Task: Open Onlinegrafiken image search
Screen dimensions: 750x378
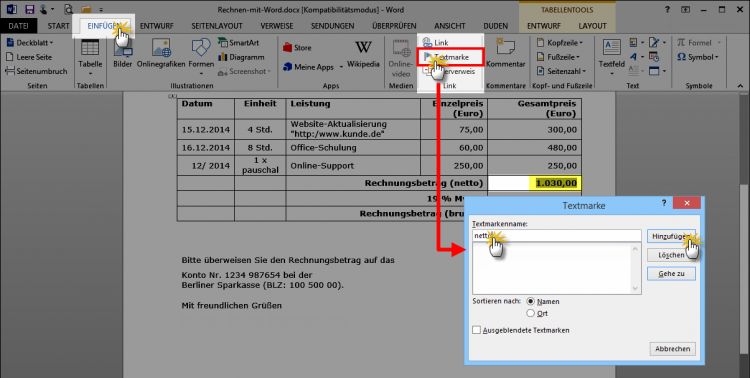Action: coord(161,54)
